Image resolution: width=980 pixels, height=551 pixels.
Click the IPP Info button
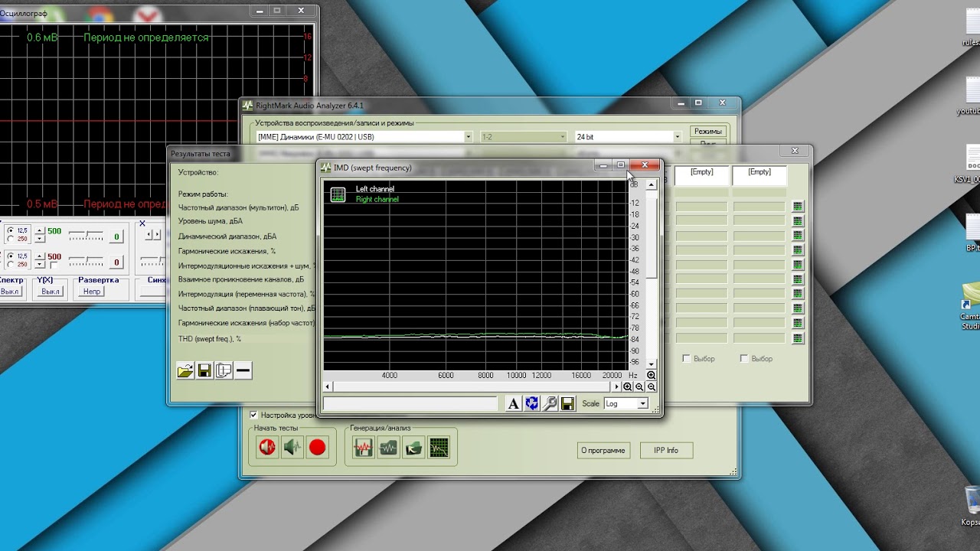coord(666,450)
